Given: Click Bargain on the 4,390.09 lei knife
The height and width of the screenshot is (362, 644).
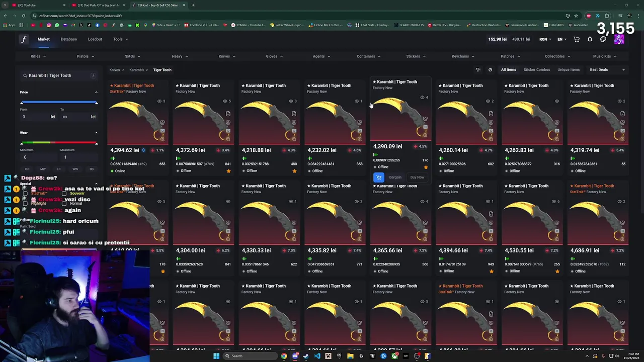Looking at the screenshot, I should (x=395, y=177).
